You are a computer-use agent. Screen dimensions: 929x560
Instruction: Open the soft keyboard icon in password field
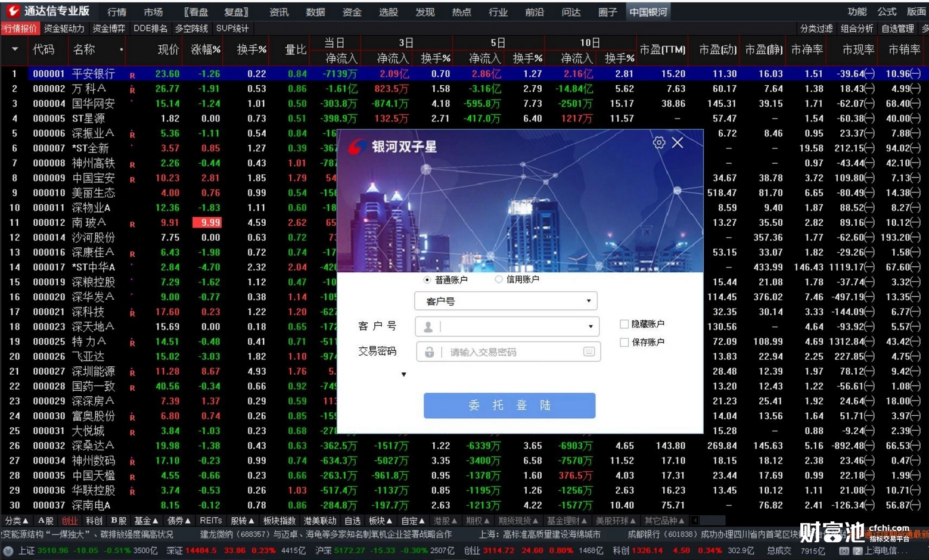pos(589,351)
